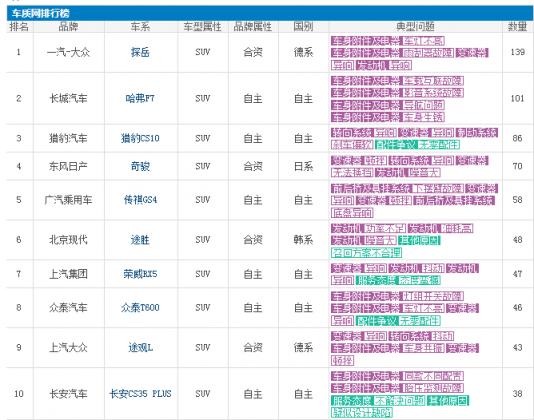
Task: Click the 底盘异响 issue tag
Action: point(352,213)
